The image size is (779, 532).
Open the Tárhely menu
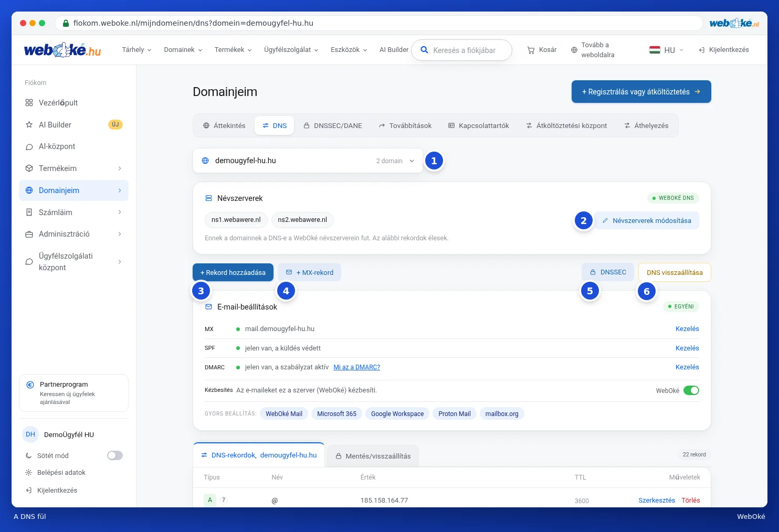136,50
